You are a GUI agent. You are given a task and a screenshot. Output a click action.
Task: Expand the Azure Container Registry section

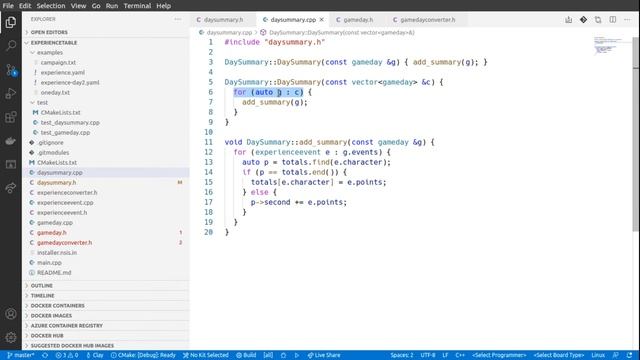(106, 326)
